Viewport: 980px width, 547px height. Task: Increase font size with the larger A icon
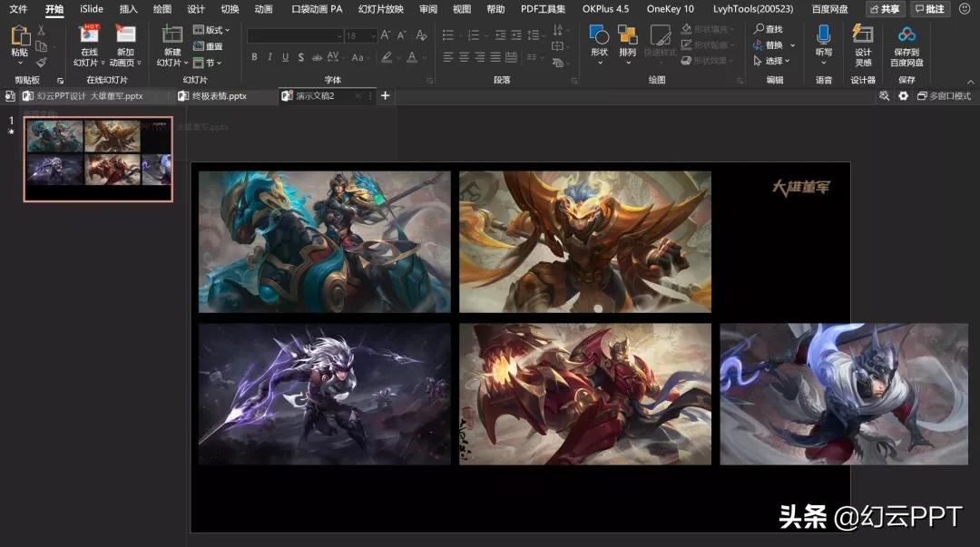coord(385,35)
